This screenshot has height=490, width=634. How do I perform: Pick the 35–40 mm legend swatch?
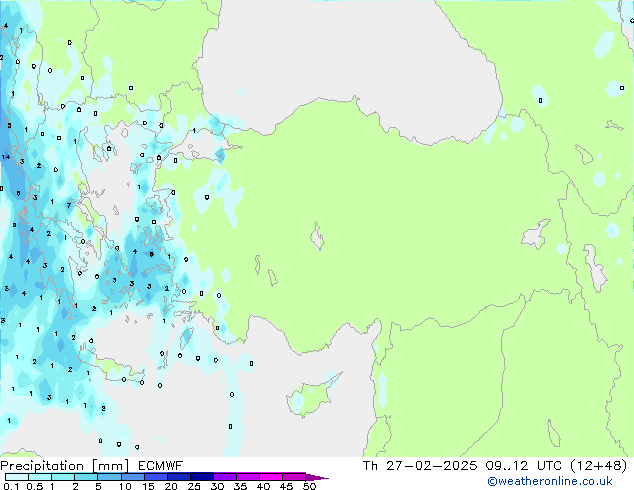[x=247, y=477]
